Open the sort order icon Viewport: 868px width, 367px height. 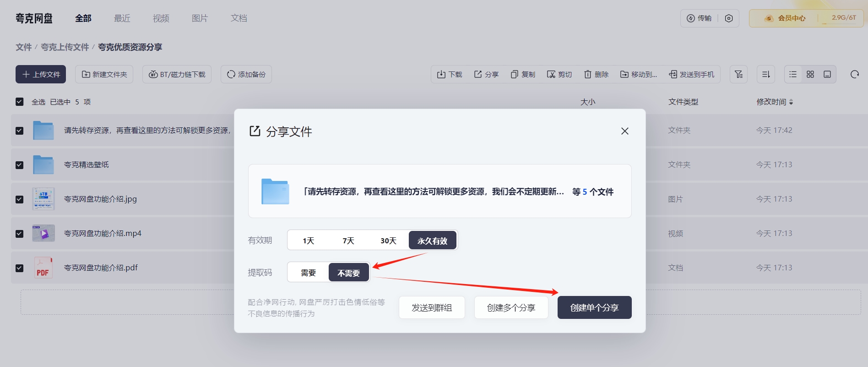[766, 74]
